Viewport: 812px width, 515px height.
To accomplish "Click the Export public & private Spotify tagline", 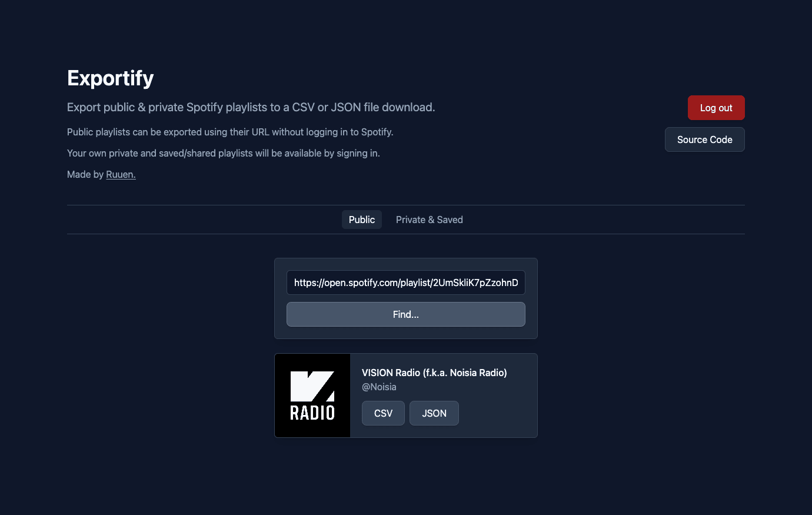I will [x=251, y=107].
